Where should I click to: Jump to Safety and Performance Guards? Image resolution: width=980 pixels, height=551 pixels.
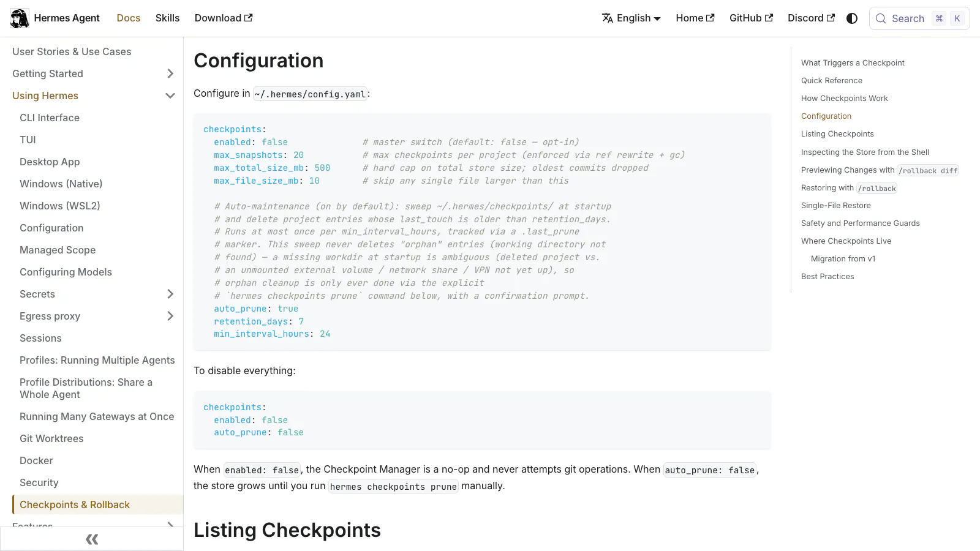[x=861, y=223]
